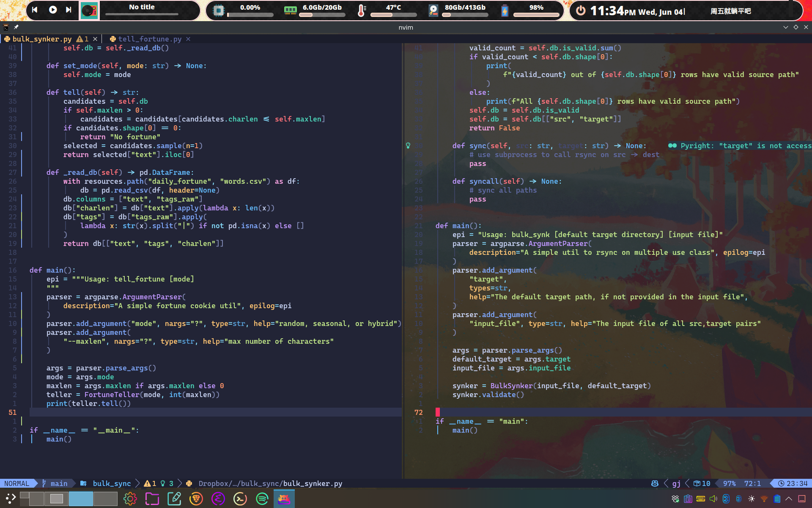The image size is (812, 508).
Task: Switch to the tell_fortune.py tab
Action: (150, 39)
